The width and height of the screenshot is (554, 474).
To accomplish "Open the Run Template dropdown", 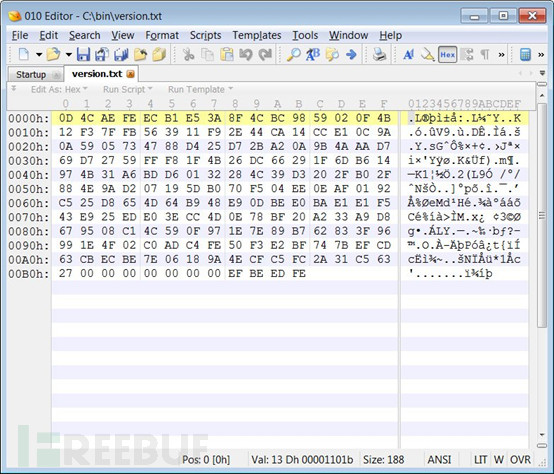I will 200,89.
